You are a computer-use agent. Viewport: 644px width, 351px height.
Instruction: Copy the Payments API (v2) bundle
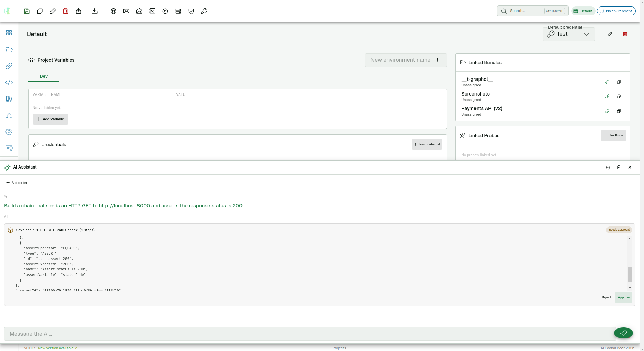(619, 111)
